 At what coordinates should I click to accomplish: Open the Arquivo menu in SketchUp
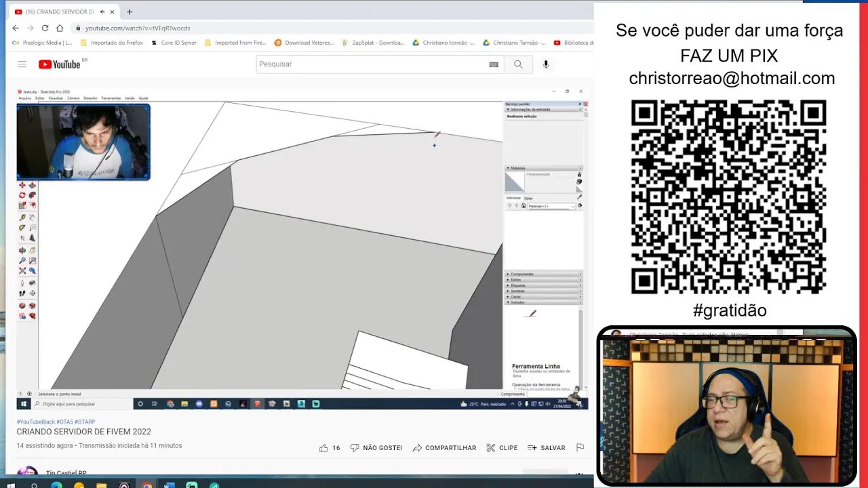point(25,98)
